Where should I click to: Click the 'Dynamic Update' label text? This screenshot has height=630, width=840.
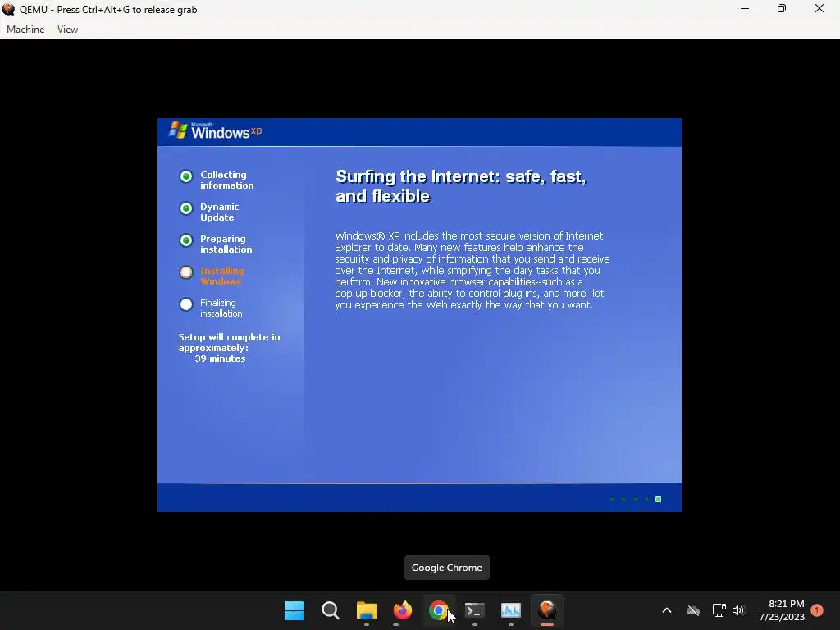(x=220, y=212)
